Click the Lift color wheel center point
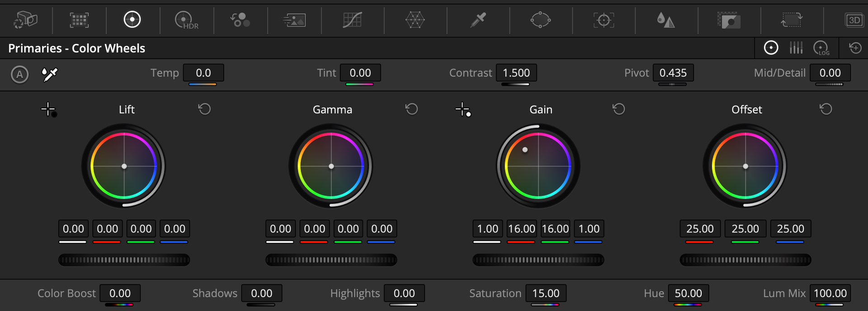Viewport: 868px width, 311px height. click(124, 166)
